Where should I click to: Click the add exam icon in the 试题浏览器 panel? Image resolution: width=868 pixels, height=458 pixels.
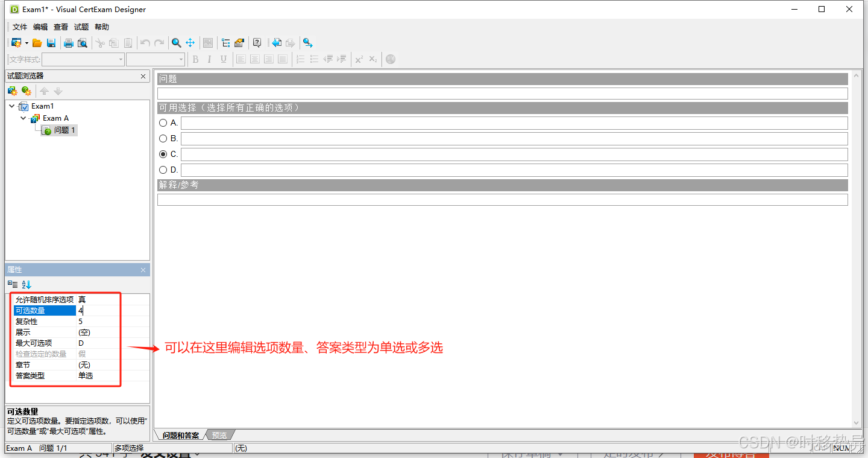(x=12, y=91)
